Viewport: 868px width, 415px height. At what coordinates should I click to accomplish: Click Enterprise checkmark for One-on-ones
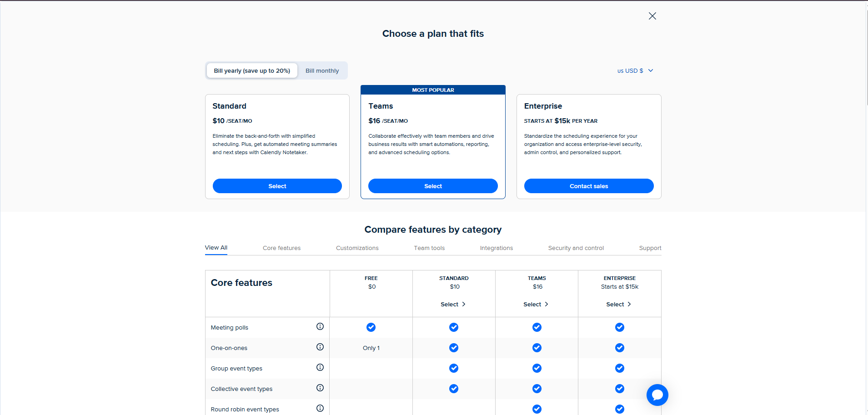[x=620, y=348]
